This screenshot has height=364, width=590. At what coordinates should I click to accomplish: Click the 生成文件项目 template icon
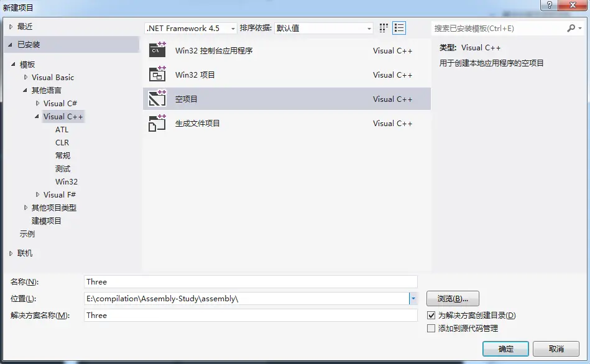click(x=157, y=123)
